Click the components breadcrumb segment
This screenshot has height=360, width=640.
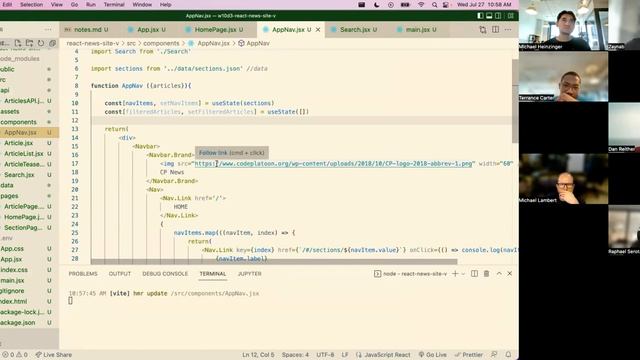point(161,43)
